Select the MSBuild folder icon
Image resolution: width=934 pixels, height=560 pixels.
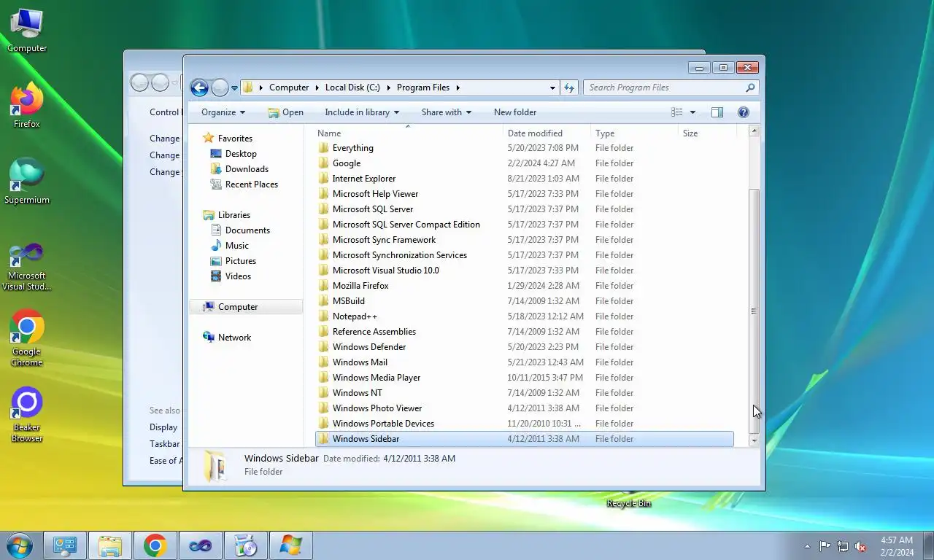324,301
